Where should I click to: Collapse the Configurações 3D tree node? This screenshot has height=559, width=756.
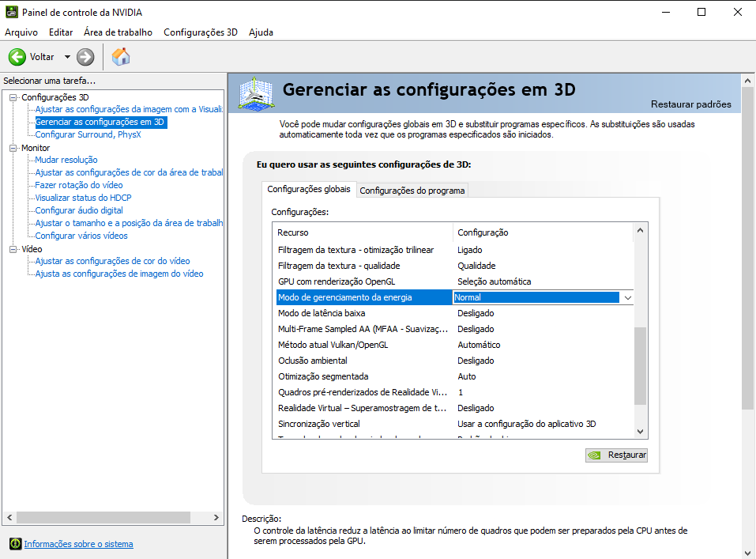point(13,97)
